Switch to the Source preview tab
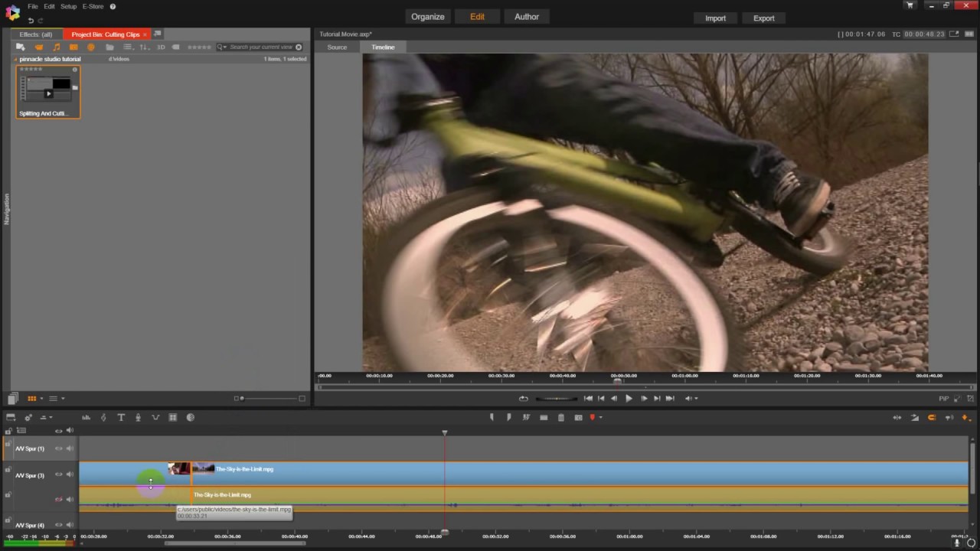This screenshot has height=551, width=980. click(x=337, y=47)
